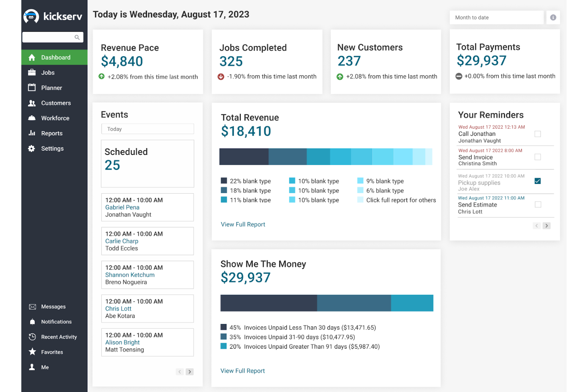The height and width of the screenshot is (392, 588).
Task: Open Planner via the calendar icon
Action: (32, 88)
